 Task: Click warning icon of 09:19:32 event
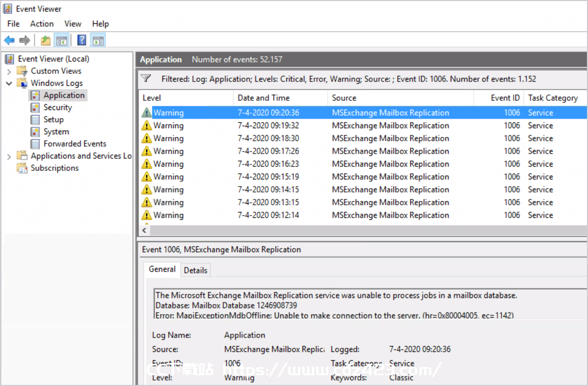pos(147,125)
